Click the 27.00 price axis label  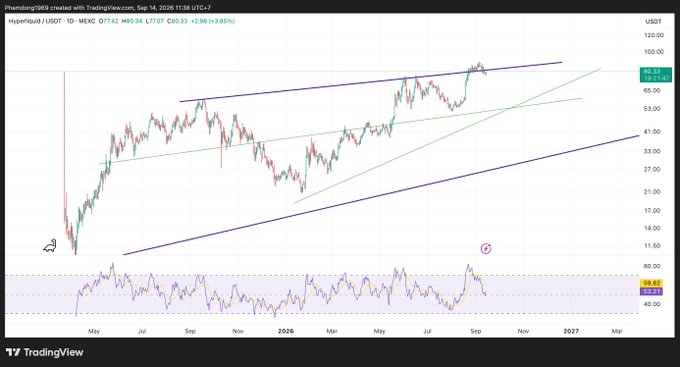point(652,169)
